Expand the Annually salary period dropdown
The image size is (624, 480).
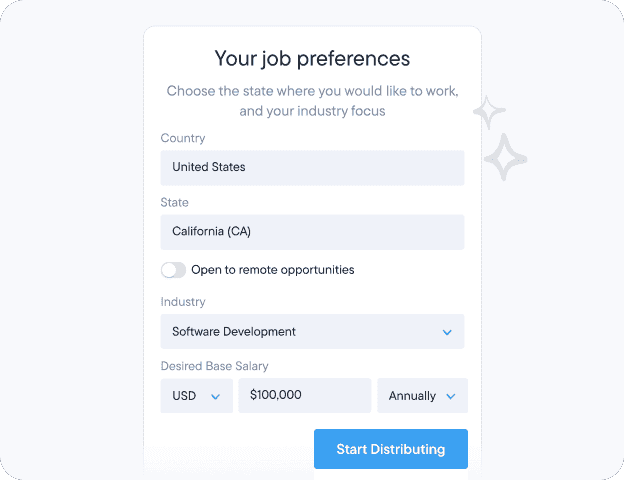421,396
